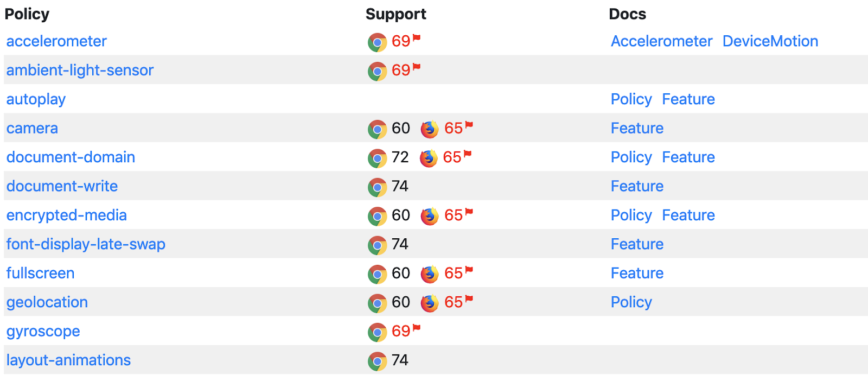Image resolution: width=868 pixels, height=375 pixels.
Task: Open the layout-animations policy link
Action: pyautogui.click(x=68, y=360)
